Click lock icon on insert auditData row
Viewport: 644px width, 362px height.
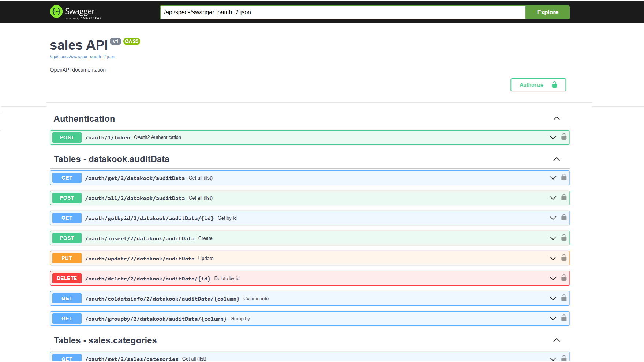point(564,238)
